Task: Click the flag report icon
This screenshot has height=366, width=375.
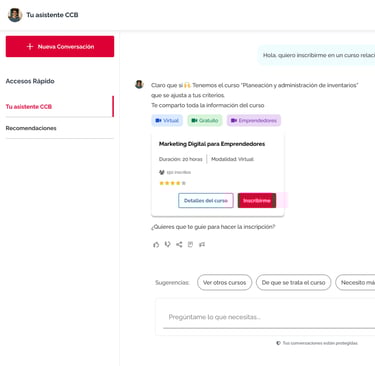Action: point(202,244)
